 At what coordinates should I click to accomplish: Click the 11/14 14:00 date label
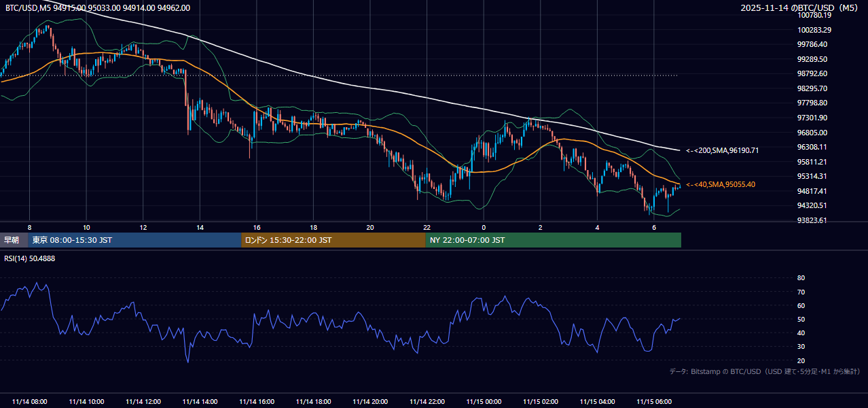(x=200, y=402)
